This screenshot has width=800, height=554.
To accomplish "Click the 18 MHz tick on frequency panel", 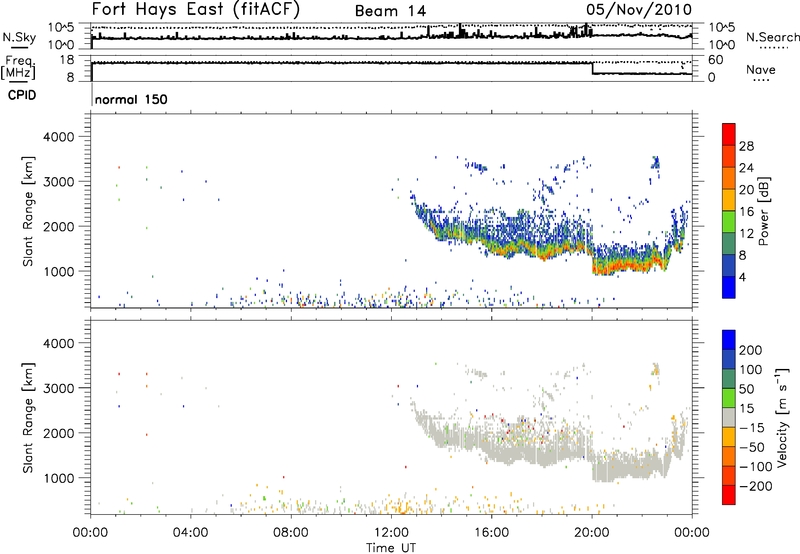I will tap(68, 60).
